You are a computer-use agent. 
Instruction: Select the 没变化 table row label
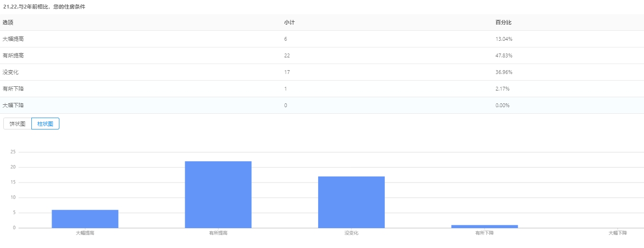tap(11, 72)
